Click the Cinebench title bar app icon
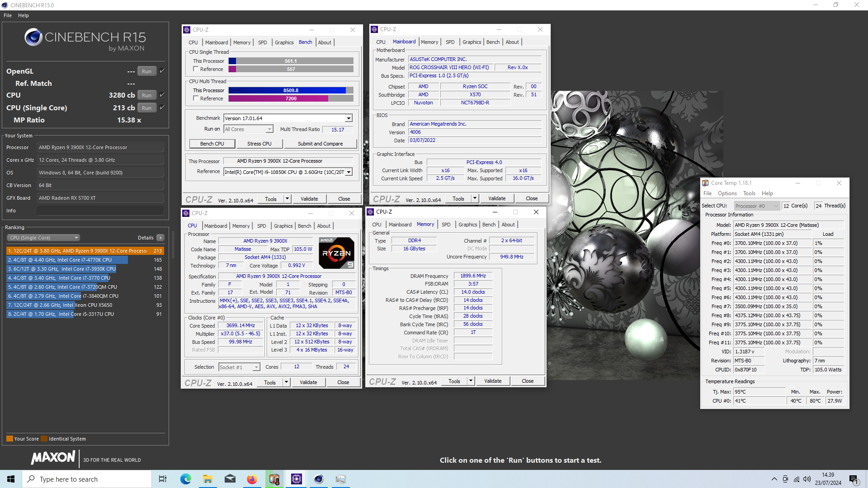 5,5
